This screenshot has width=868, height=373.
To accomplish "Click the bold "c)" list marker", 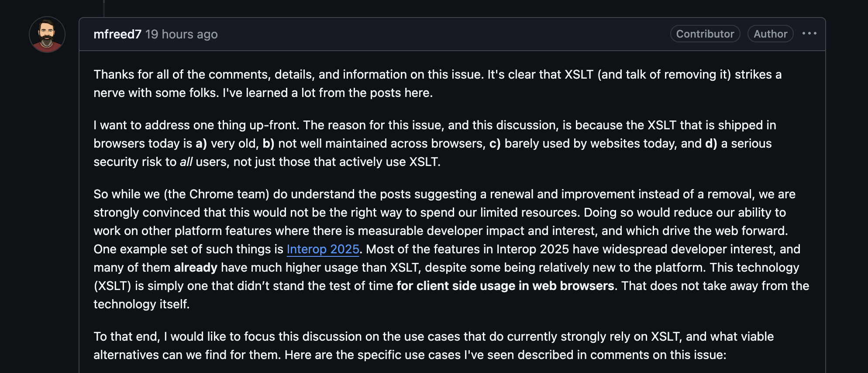I will click(x=495, y=143).
